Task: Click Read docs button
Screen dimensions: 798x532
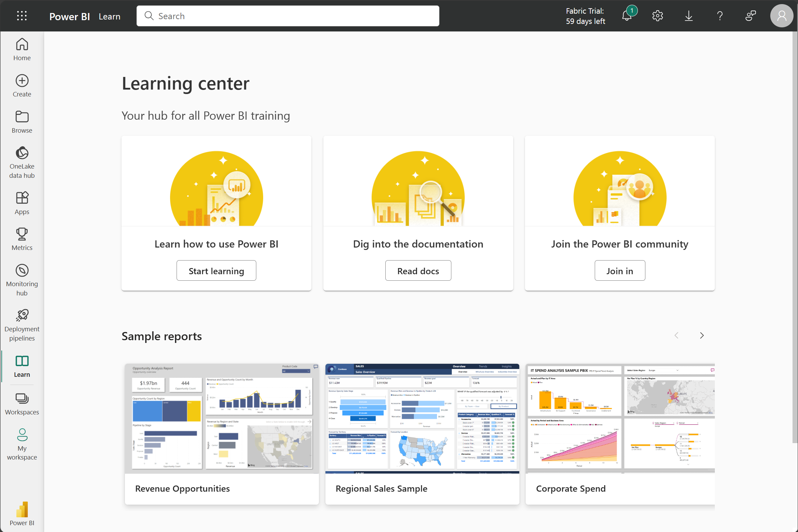Action: tap(418, 270)
